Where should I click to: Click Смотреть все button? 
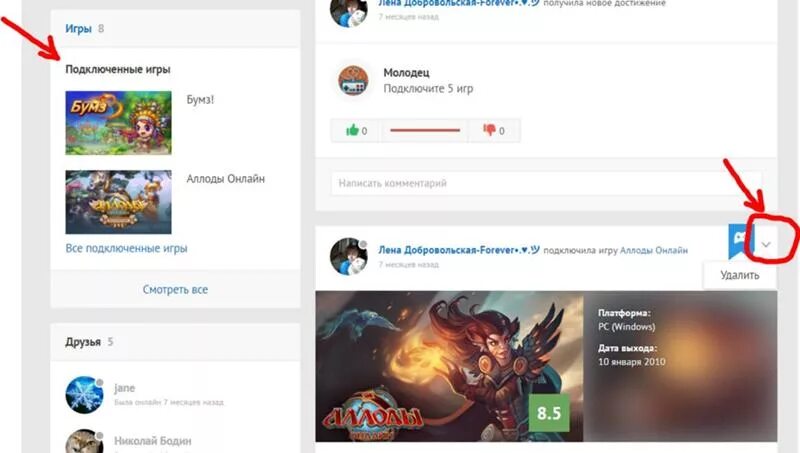[x=175, y=289]
